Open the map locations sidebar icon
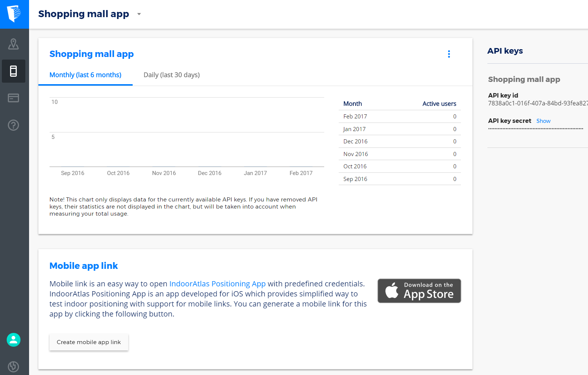This screenshot has height=375, width=588. [13, 44]
